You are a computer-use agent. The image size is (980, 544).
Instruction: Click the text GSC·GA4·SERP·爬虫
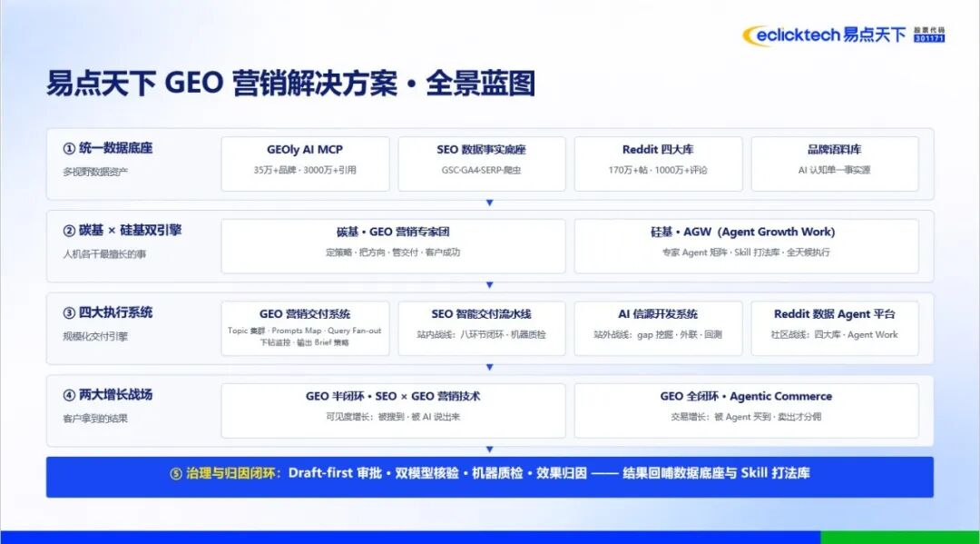coord(481,170)
